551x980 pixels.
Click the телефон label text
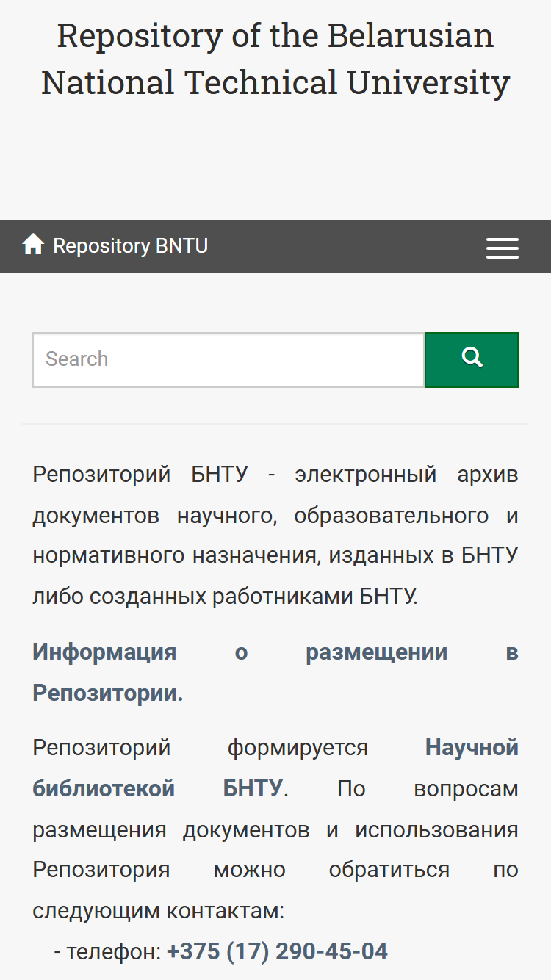[x=114, y=952]
